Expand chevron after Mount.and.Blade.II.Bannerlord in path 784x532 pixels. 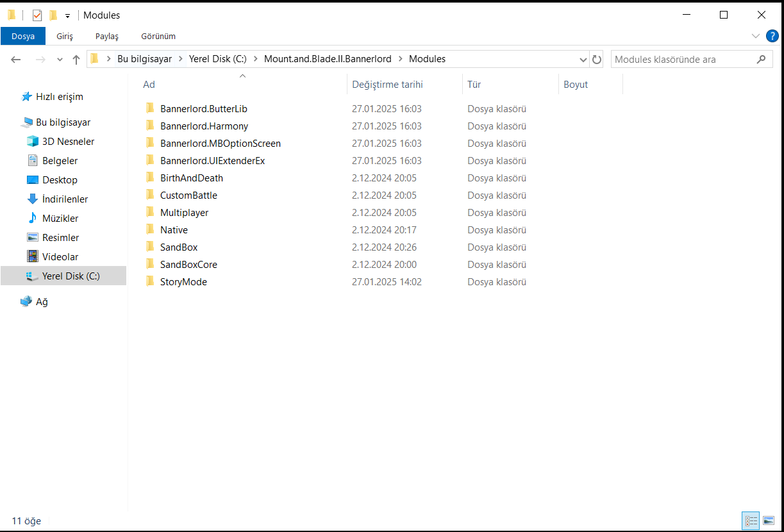coord(400,59)
